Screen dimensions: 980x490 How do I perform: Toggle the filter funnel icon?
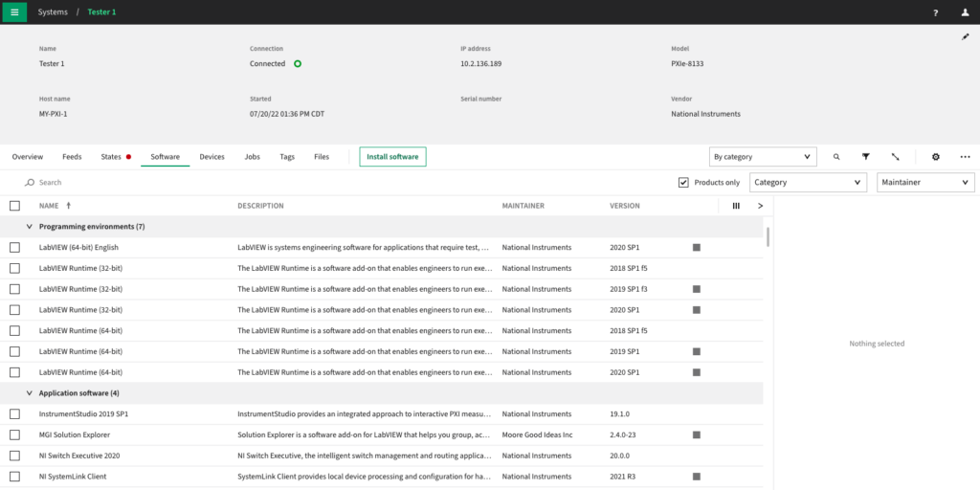click(865, 157)
